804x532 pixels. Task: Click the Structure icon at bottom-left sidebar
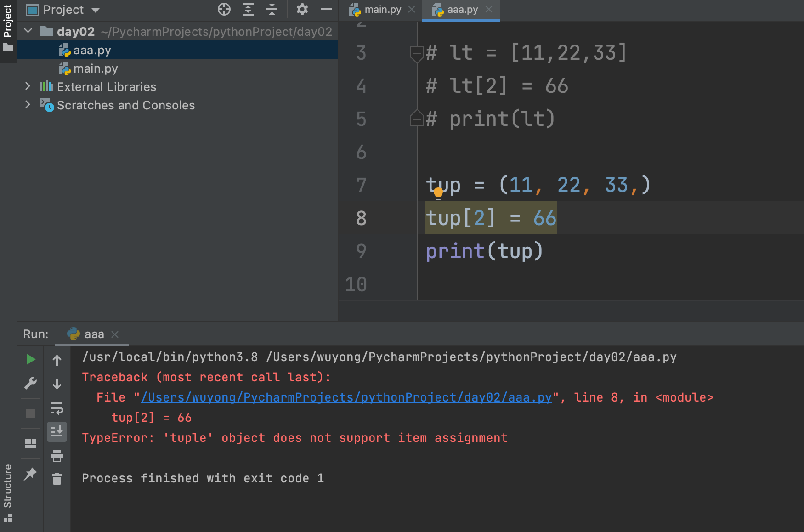pyautogui.click(x=8, y=518)
